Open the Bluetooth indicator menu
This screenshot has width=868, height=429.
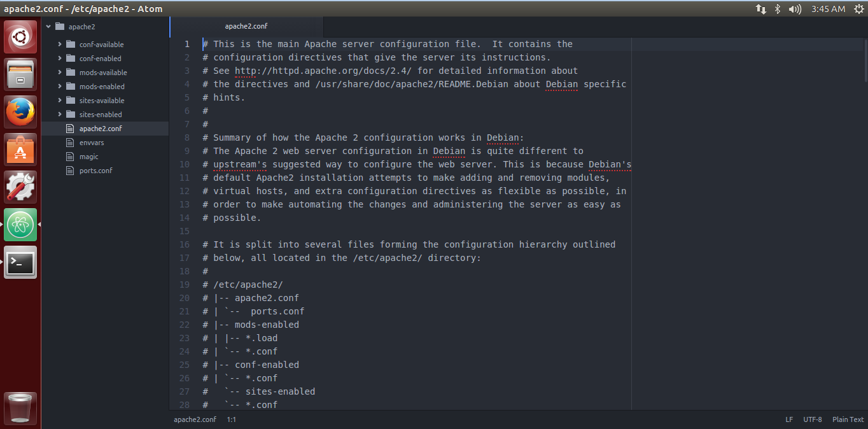pos(778,9)
